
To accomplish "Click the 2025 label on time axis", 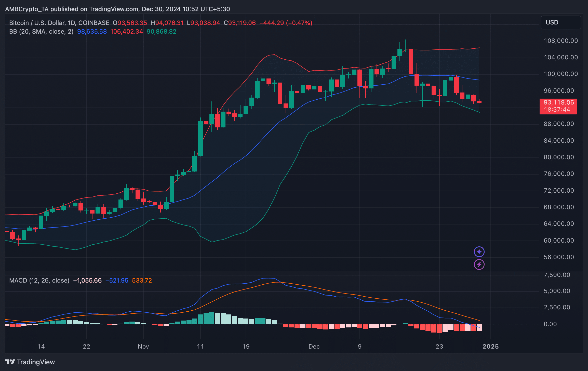I will pyautogui.click(x=491, y=347).
